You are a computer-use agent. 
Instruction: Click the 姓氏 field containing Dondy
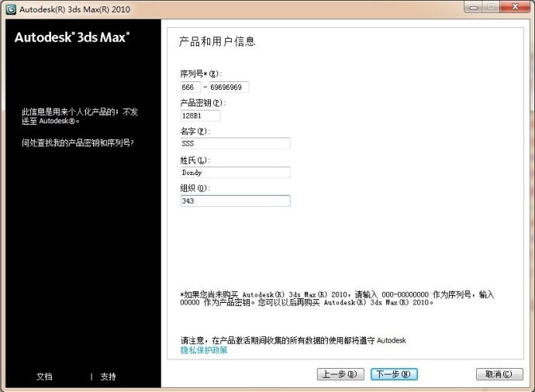pyautogui.click(x=234, y=173)
